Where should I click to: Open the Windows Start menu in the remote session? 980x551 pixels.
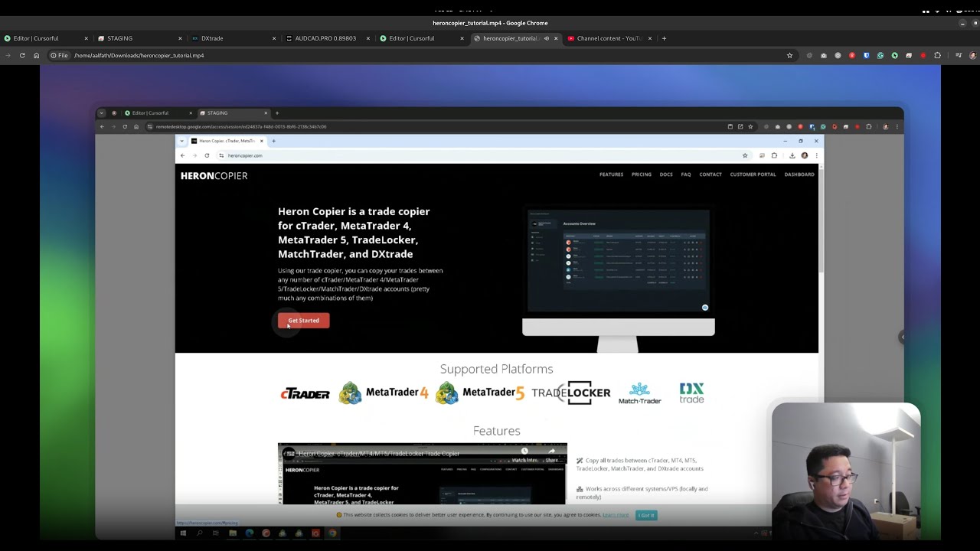tap(183, 533)
